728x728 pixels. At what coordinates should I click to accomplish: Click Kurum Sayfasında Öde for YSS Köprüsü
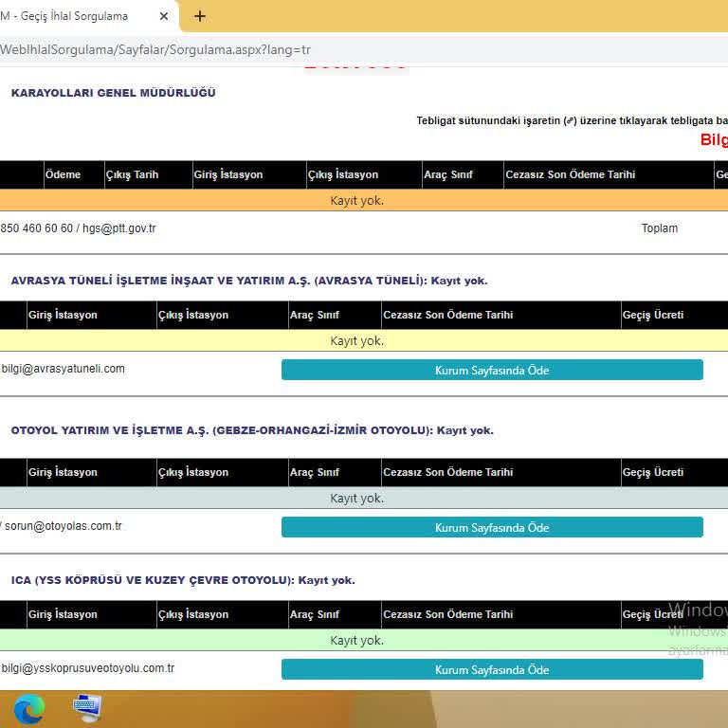492,669
